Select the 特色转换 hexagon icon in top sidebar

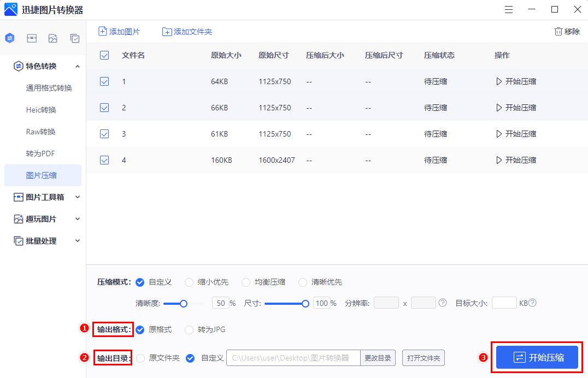(x=9, y=38)
